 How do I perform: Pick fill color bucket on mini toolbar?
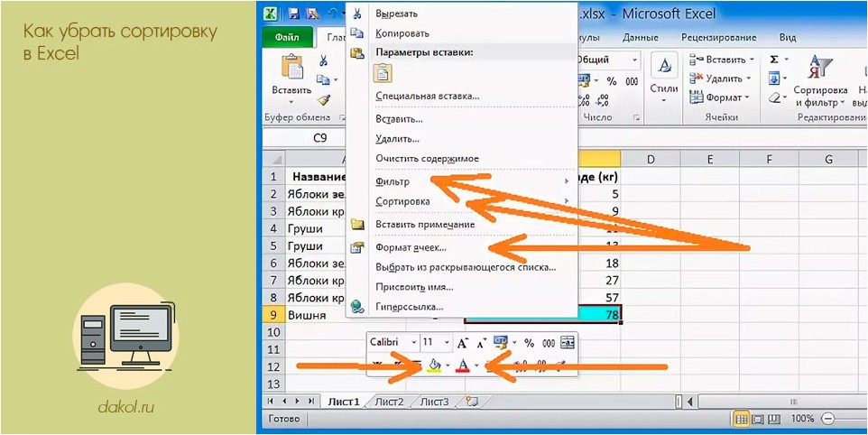click(x=435, y=366)
